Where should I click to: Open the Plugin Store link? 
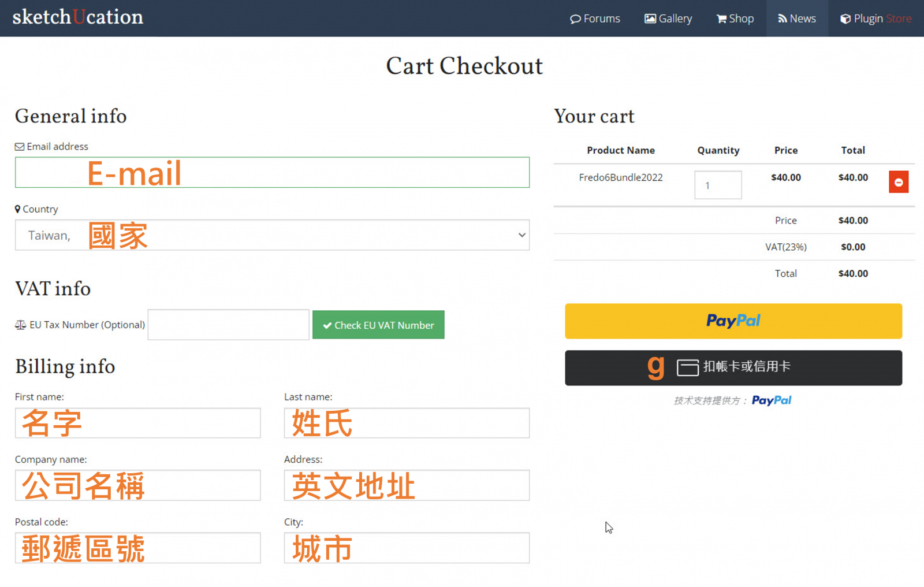(876, 18)
